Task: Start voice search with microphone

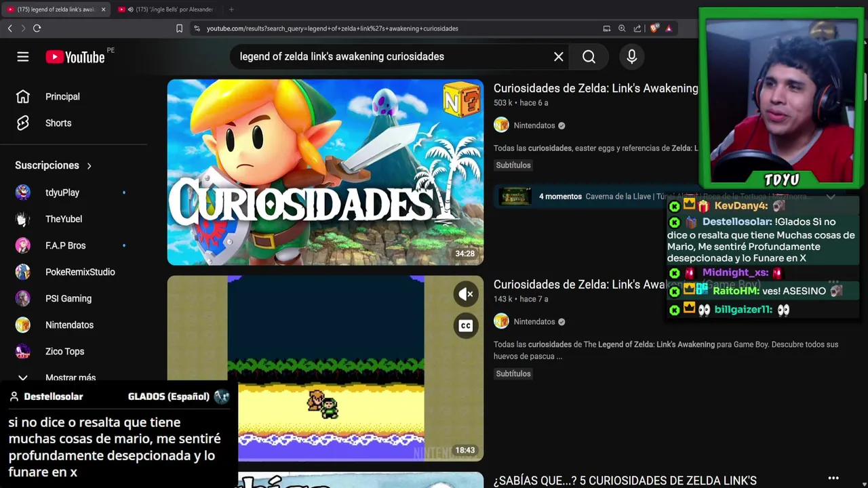Action: tap(632, 57)
